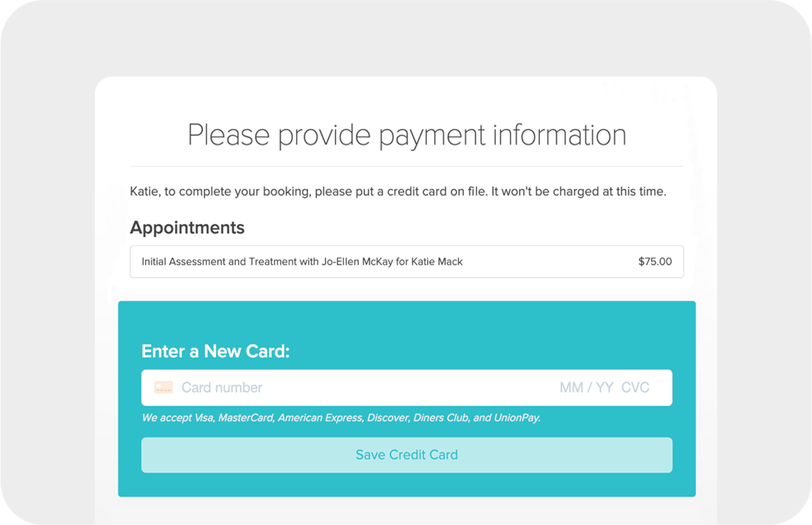Click the accepted cards notice text
Screen dimensions: 812x525
(341, 417)
